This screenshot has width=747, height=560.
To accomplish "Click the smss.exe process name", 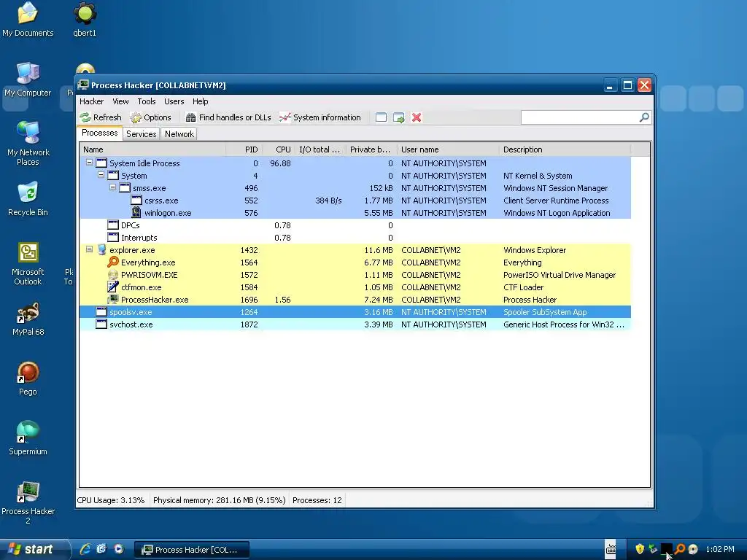I will tap(149, 188).
